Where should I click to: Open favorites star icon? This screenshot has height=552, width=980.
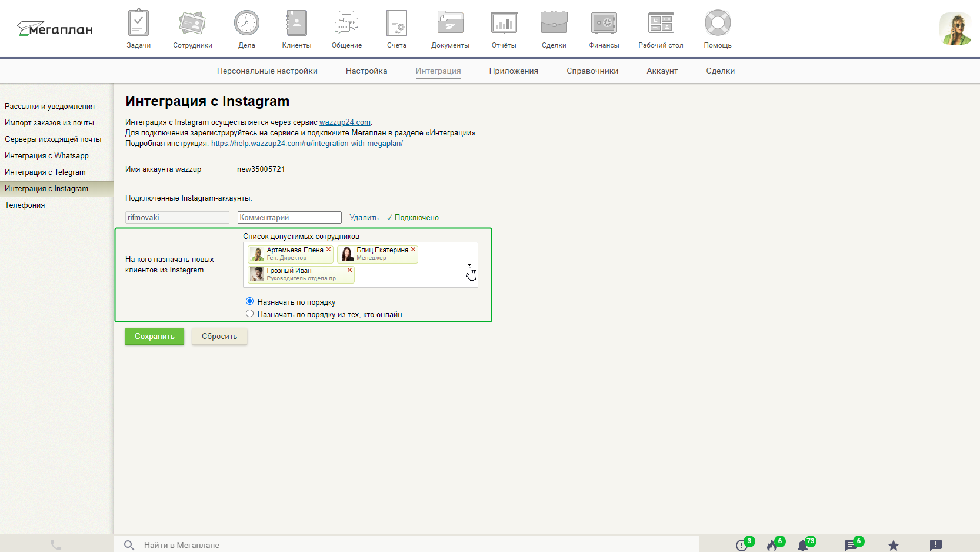point(894,545)
